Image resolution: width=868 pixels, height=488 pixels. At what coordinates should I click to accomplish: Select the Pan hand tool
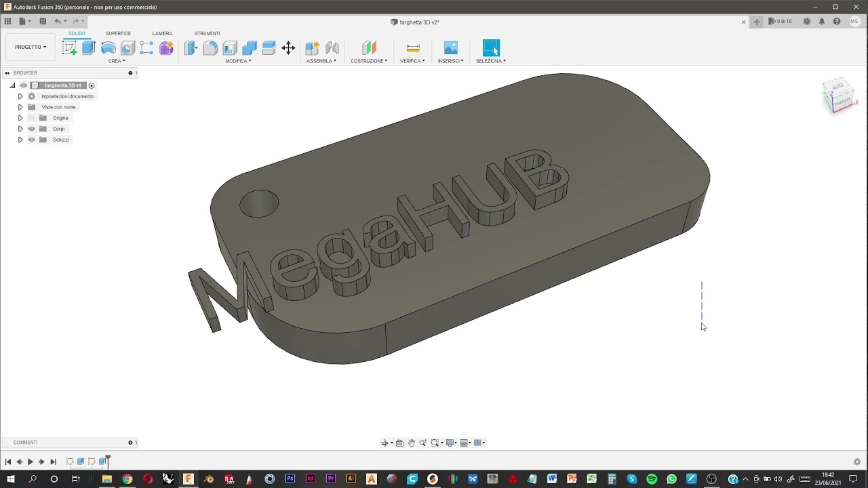411,443
